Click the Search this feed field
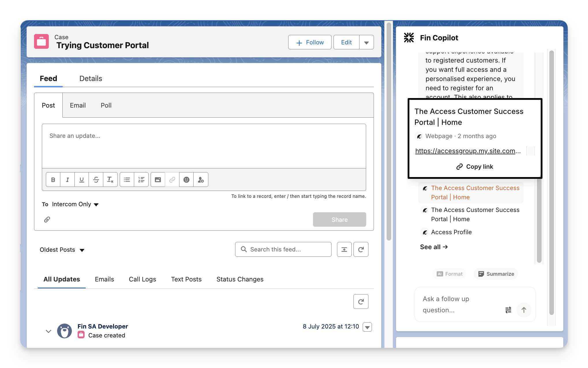 283,249
